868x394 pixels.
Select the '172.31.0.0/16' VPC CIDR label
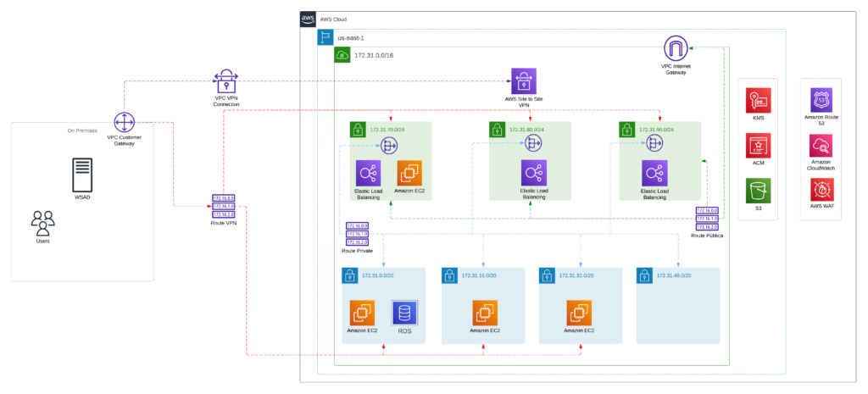click(374, 55)
